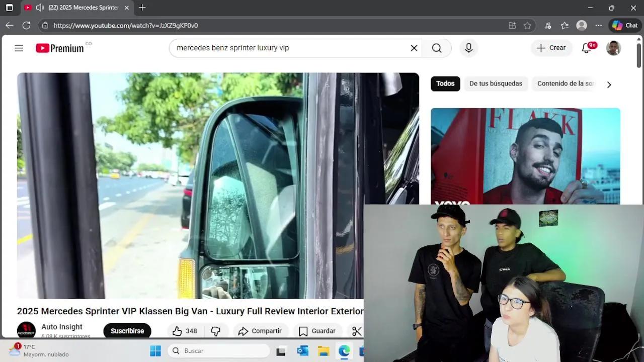Image resolution: width=644 pixels, height=362 pixels.
Task: Open the recommended FLAKK video thumbnail
Action: 525,156
